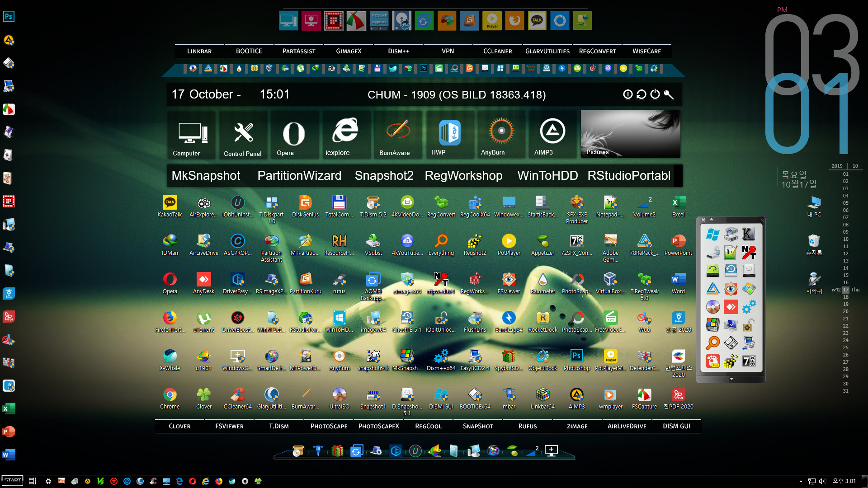Click the AnyBurn launcher tile
The width and height of the screenshot is (868, 488).
coord(501,135)
